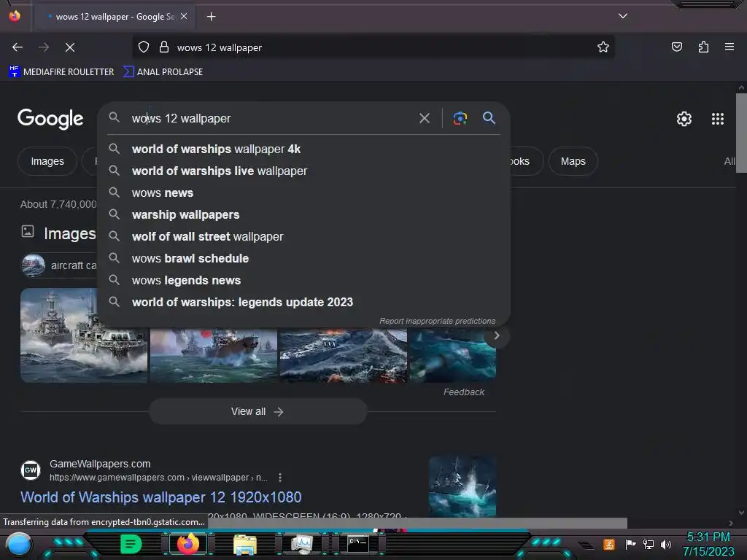Open the tracking protection shield icon
747x560 pixels.
click(x=144, y=47)
